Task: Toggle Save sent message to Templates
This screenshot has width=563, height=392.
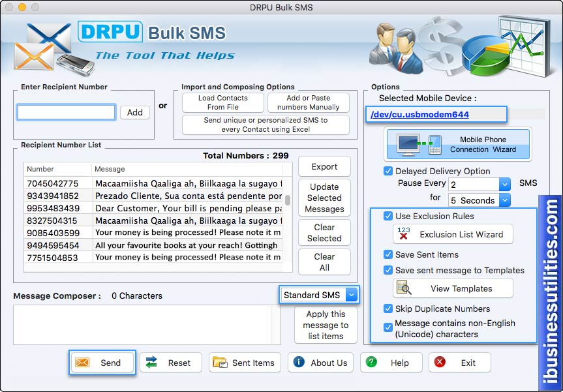Action: (388, 270)
